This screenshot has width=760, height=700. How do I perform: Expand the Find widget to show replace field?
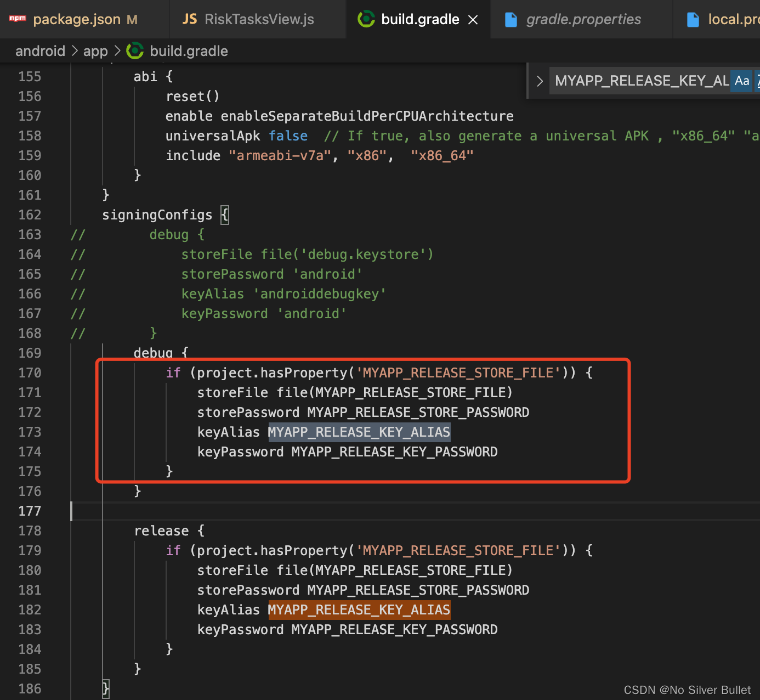[539, 80]
